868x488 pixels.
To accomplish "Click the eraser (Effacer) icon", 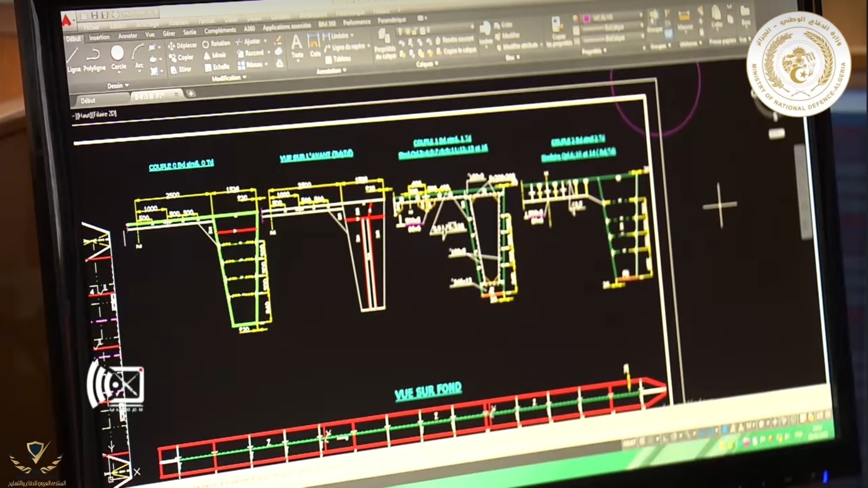I will pos(278,40).
